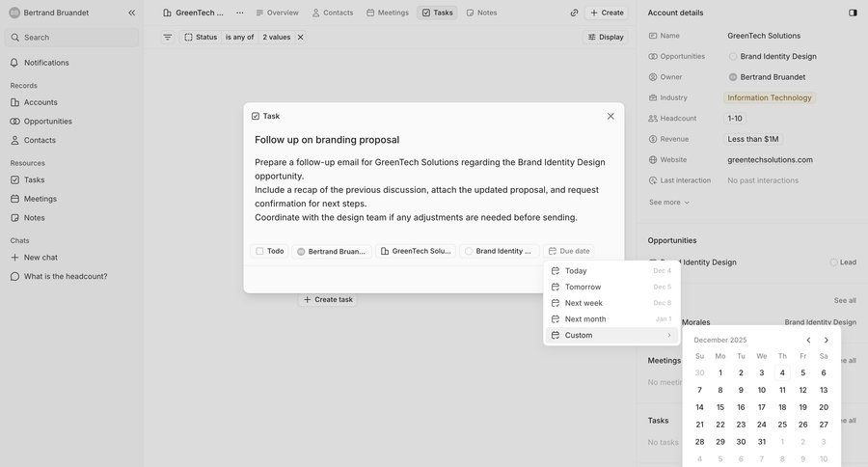868x467 pixels.
Task: Open the user menu Bertrand Bruandet
Action: pos(49,13)
